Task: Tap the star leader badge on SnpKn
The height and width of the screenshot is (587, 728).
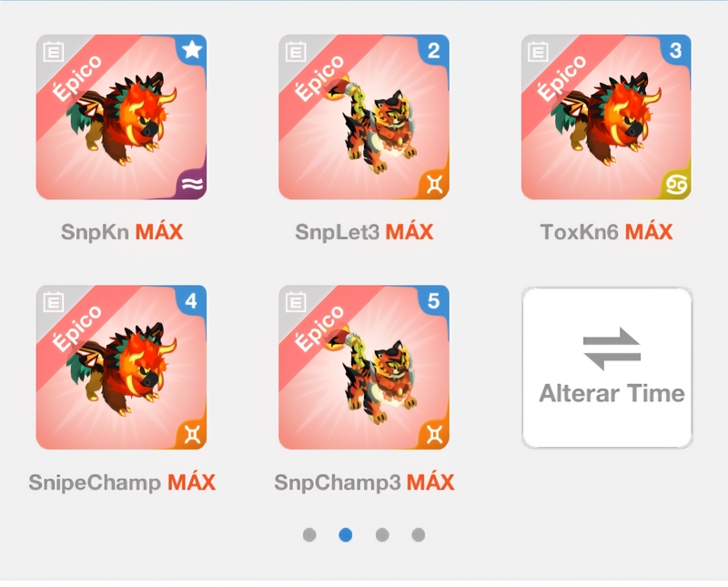Action: pyautogui.click(x=192, y=50)
